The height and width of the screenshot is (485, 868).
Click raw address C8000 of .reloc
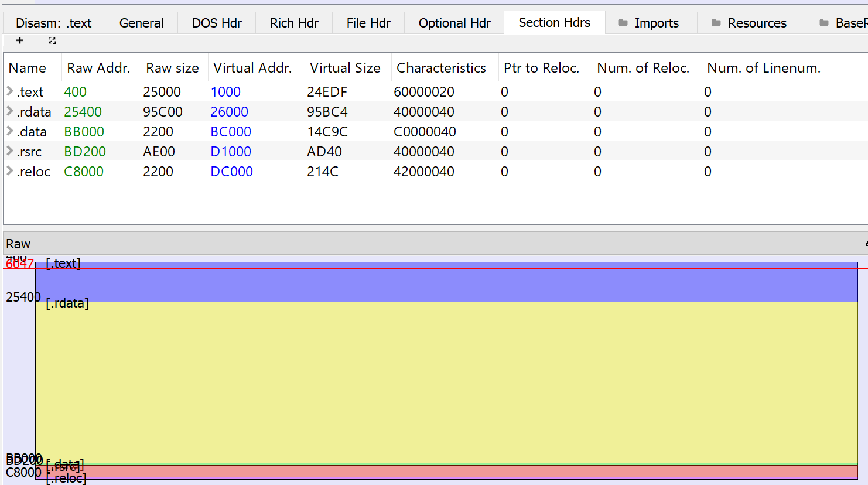pyautogui.click(x=84, y=172)
